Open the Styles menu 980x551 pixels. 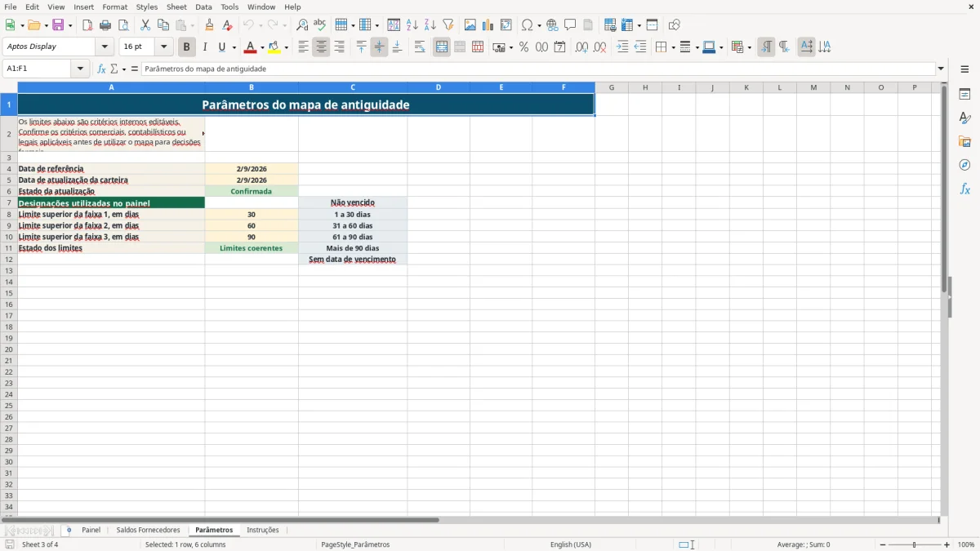click(x=147, y=7)
